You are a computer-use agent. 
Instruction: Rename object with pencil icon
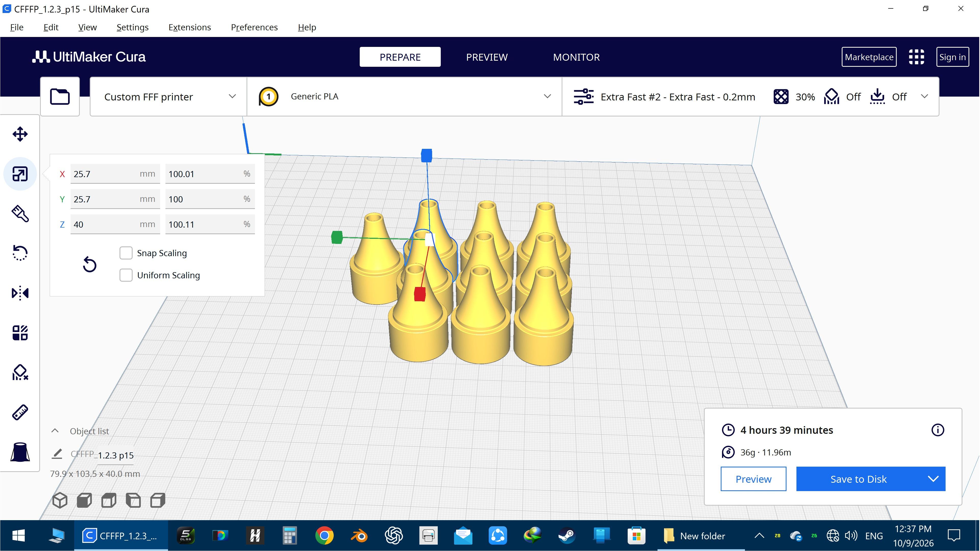coord(57,454)
